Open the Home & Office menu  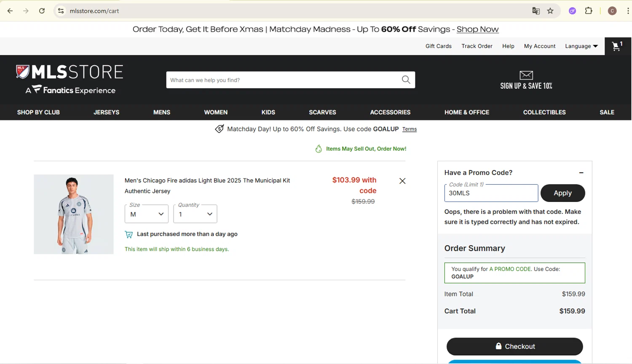467,112
